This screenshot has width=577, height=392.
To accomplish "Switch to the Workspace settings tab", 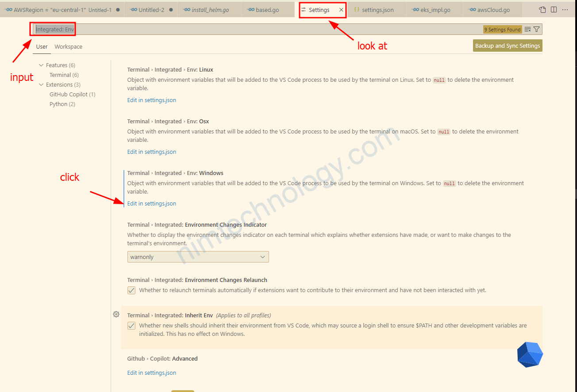I will point(68,46).
